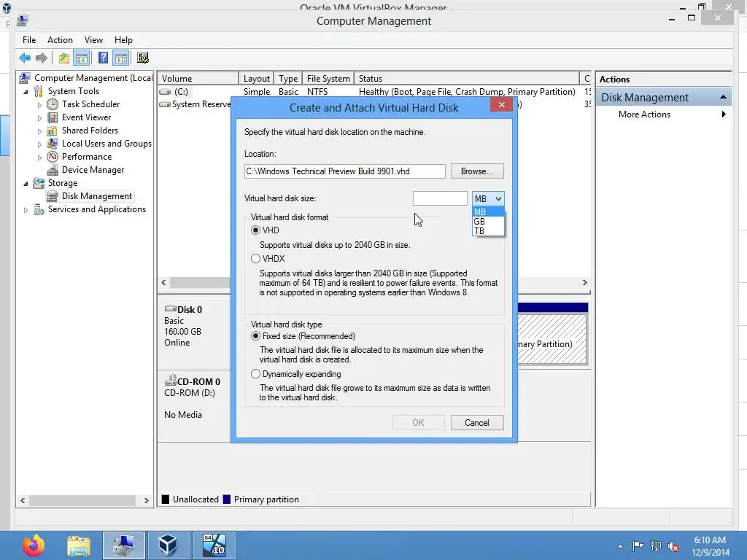Click the Disk Management tree icon
Image resolution: width=747 pixels, height=560 pixels.
point(53,196)
